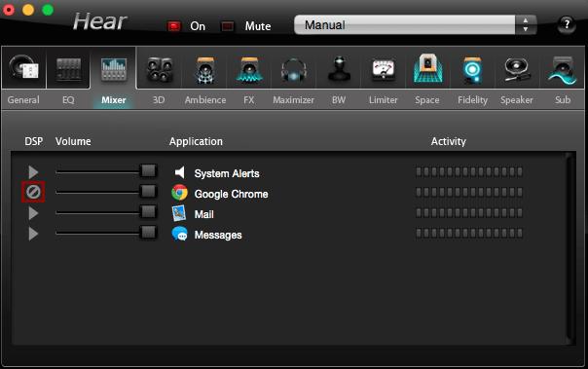Image resolution: width=588 pixels, height=369 pixels.
Task: Select the System Alerts row name
Action: pyautogui.click(x=227, y=173)
